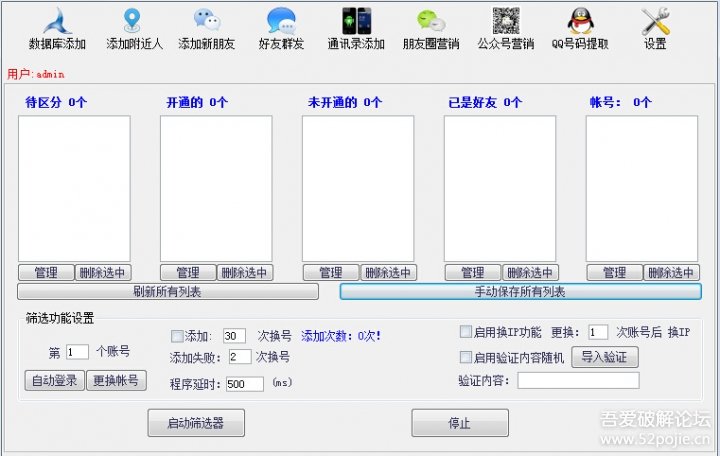This screenshot has height=456, width=720.
Task: Click the 导入验证 button
Action: point(605,357)
